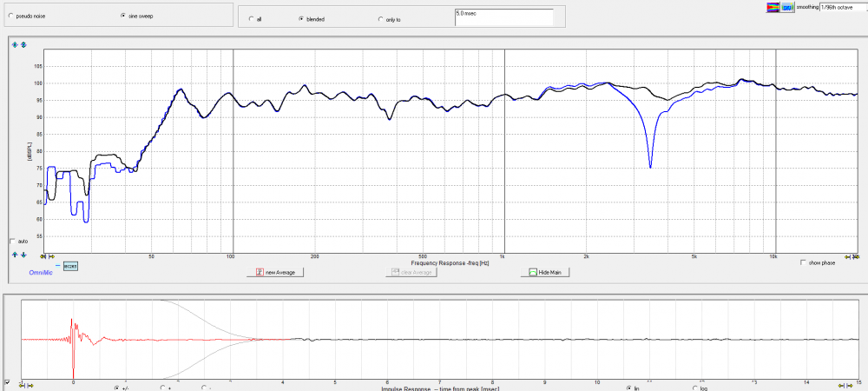Viewport: 868px width, 391px height.
Task: Select the pseudo noise radio button
Action: coord(10,17)
